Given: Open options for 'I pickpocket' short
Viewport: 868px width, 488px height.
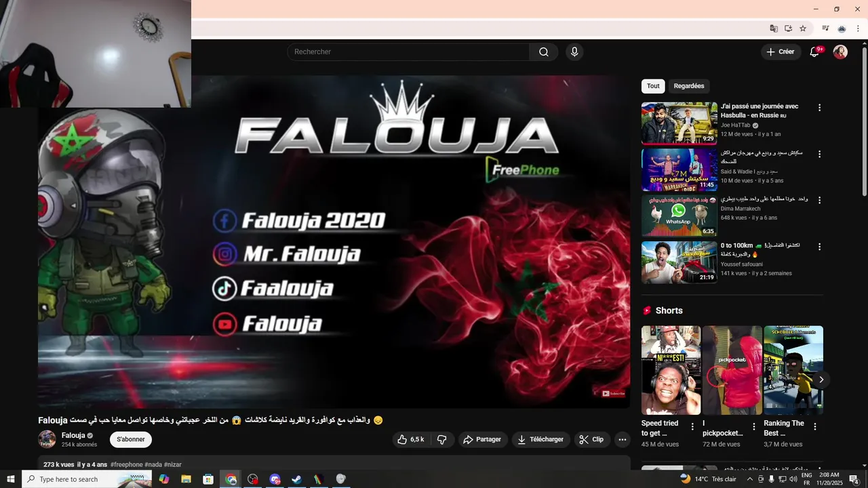Looking at the screenshot, I should (753, 426).
